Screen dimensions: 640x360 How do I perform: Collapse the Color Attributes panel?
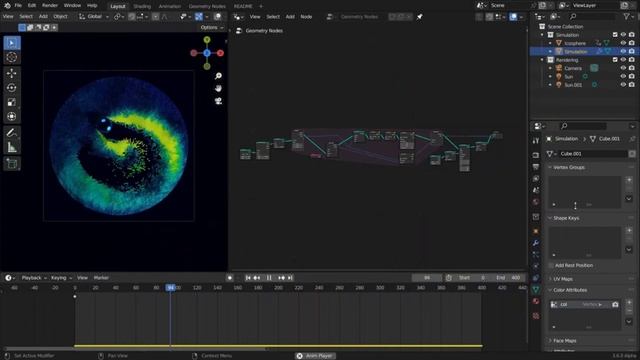(x=570, y=290)
